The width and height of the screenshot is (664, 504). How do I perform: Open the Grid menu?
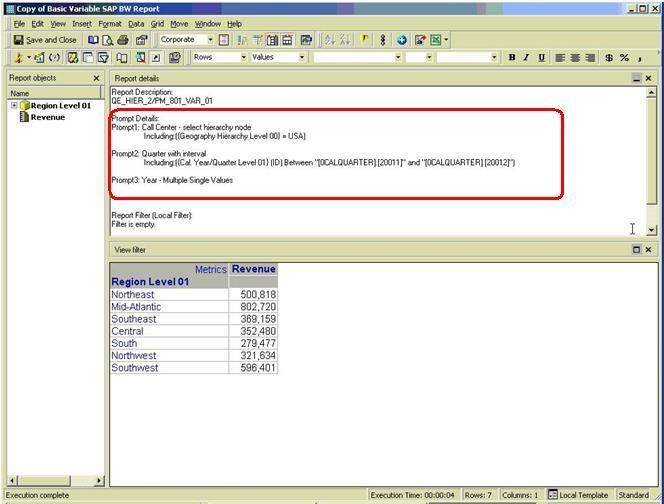click(157, 23)
